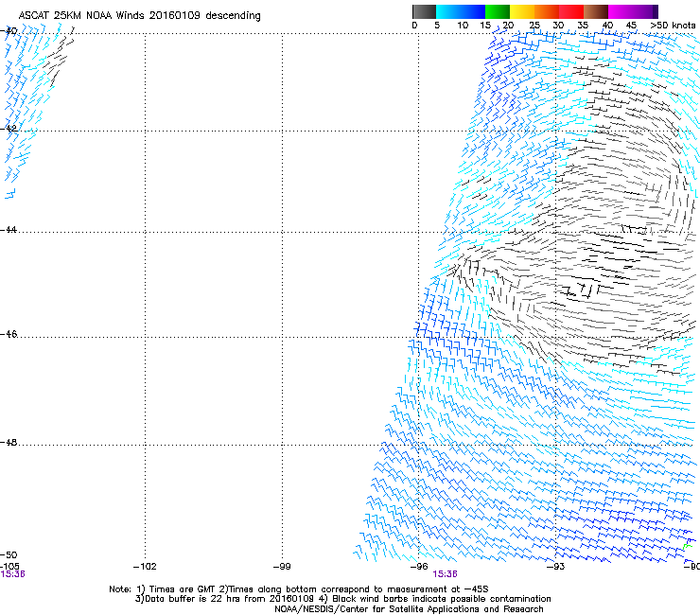Screen dimensions: 700x615
Task: Click the red 30–35 knots swatch
Action: (571, 11)
